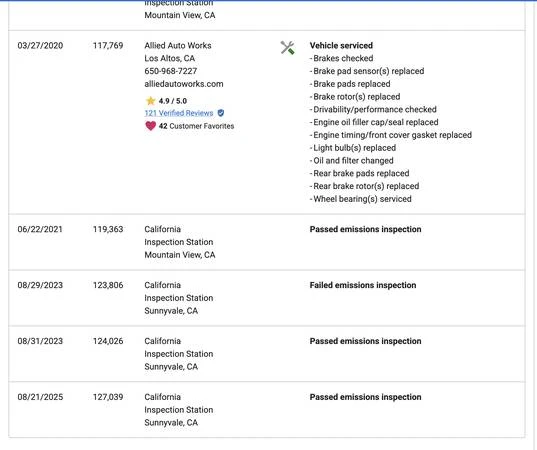The image size is (537, 450).
Task: Click the Engine timing/front cover gasket replaced line
Action: click(x=391, y=135)
